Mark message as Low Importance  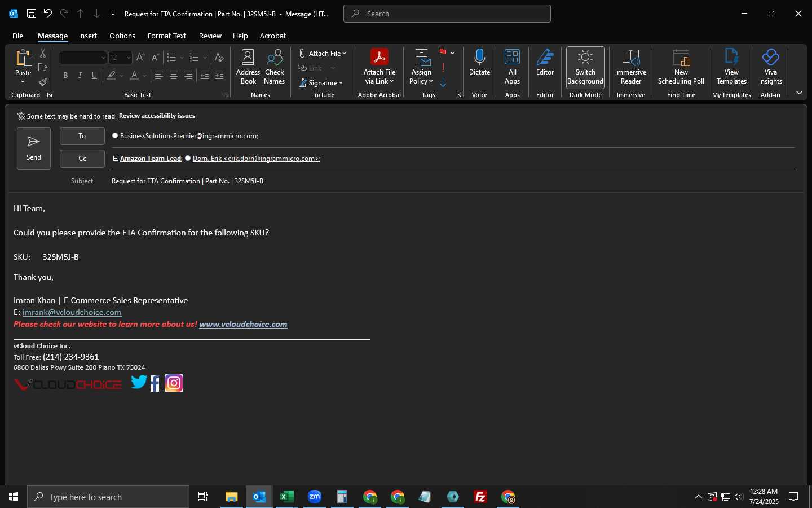click(443, 82)
